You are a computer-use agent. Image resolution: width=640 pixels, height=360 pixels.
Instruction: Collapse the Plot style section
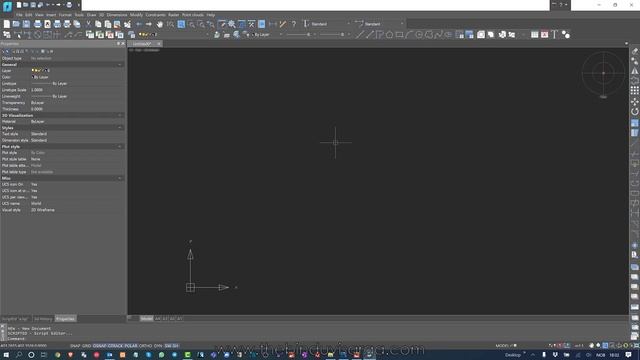pyautogui.click(x=120, y=147)
